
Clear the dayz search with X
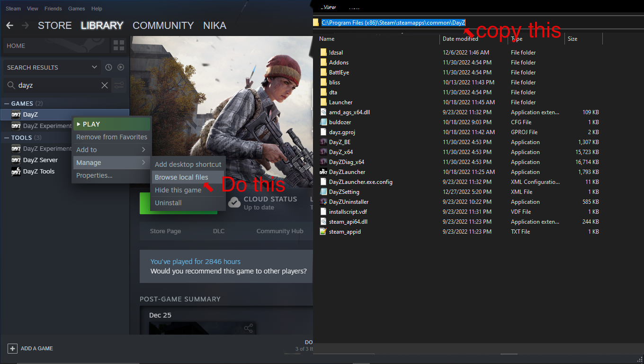105,85
